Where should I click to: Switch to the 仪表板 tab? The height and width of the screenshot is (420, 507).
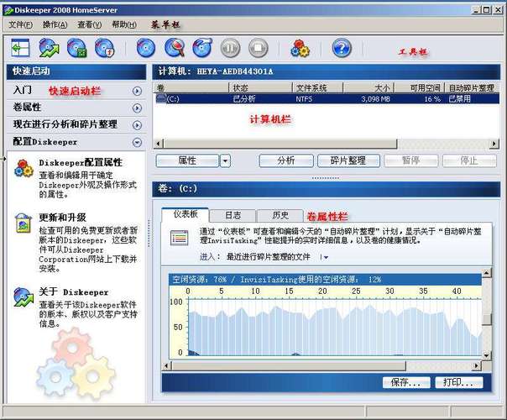[x=186, y=214]
